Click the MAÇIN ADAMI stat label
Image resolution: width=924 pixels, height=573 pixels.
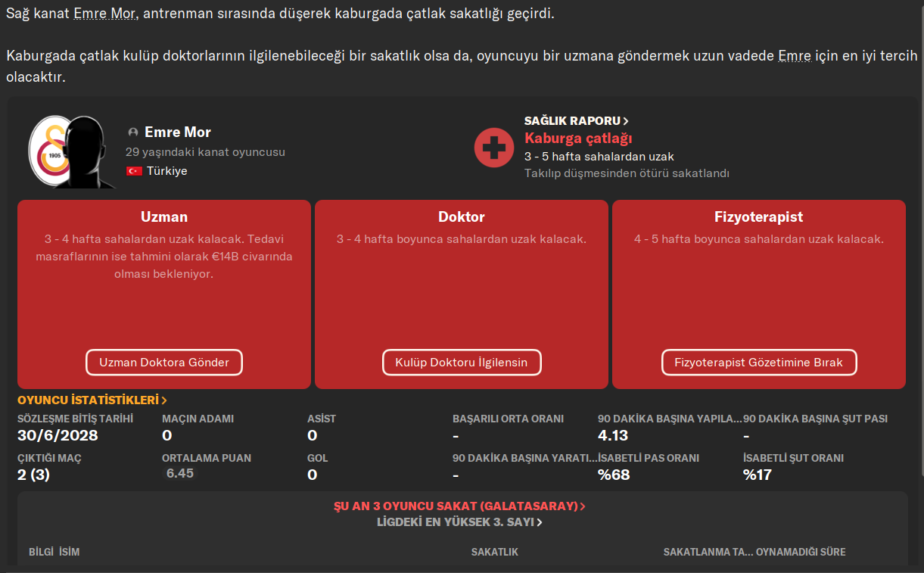(198, 419)
